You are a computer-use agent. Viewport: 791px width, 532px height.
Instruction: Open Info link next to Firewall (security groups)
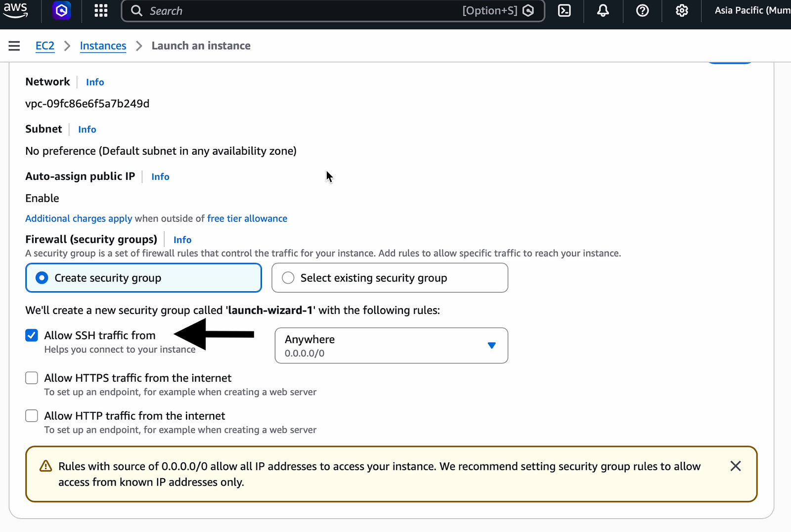(x=182, y=240)
